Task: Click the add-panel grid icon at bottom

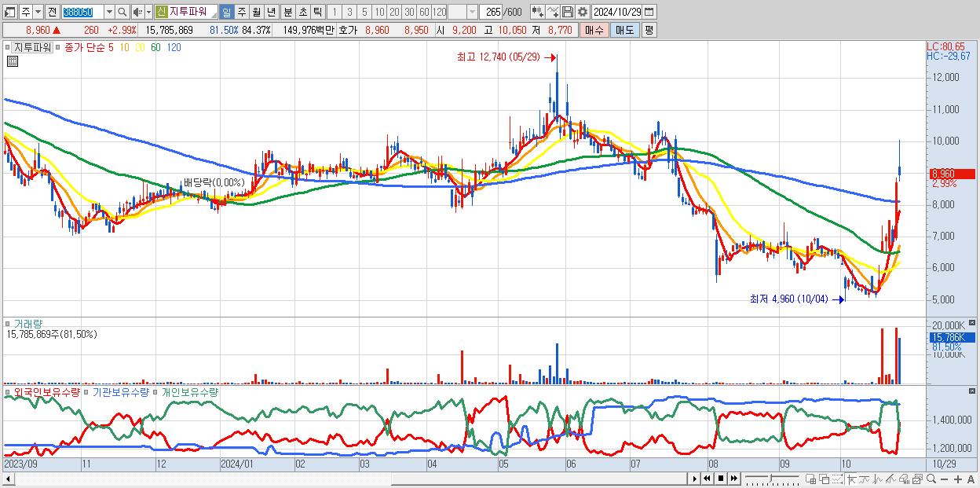Action: (811, 479)
